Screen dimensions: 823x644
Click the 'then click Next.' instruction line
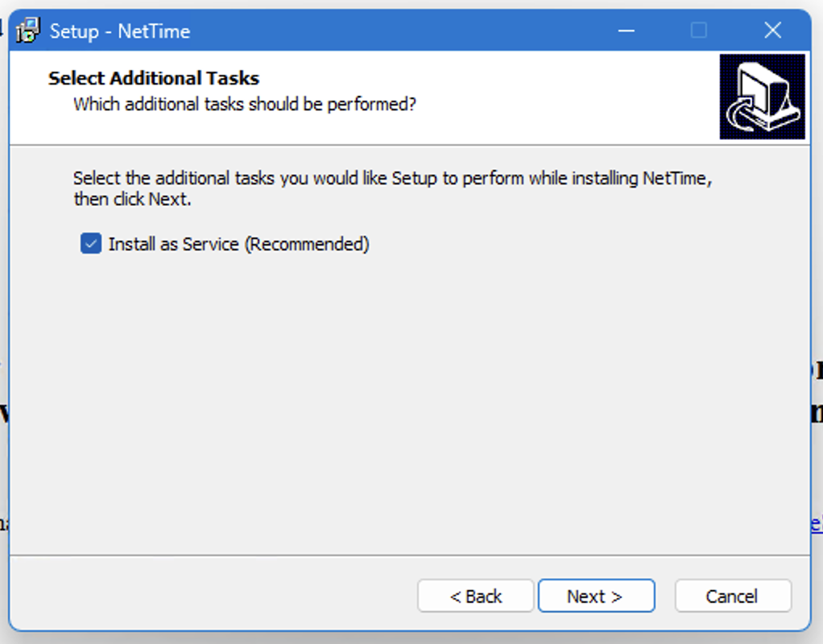click(132, 200)
